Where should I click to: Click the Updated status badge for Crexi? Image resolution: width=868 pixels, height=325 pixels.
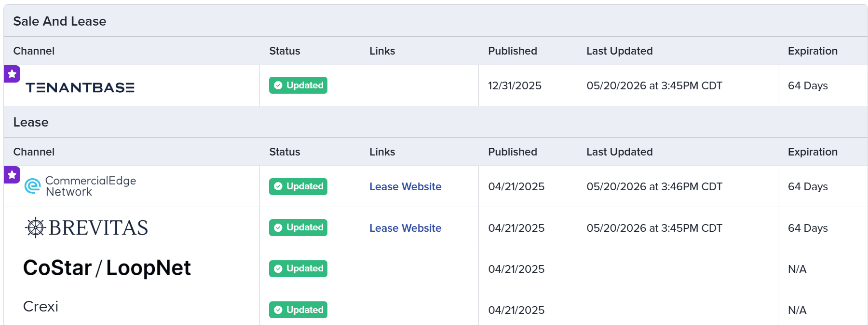[298, 310]
